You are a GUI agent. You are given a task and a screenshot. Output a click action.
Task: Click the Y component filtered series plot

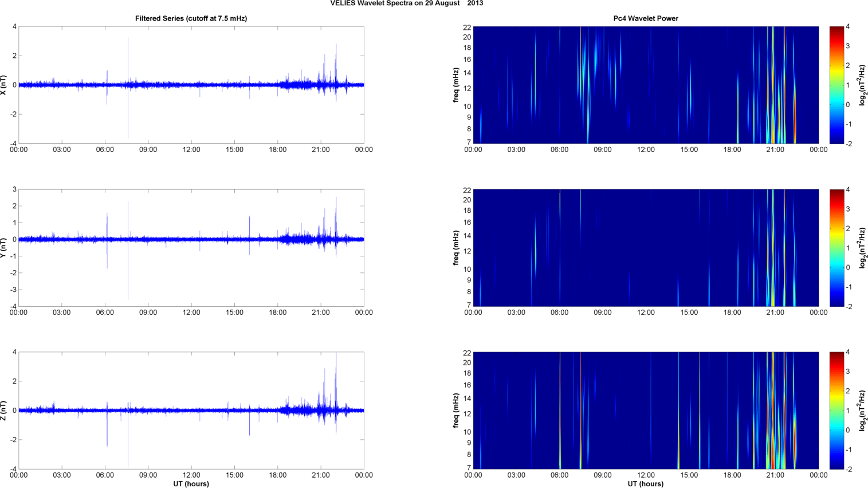point(191,248)
